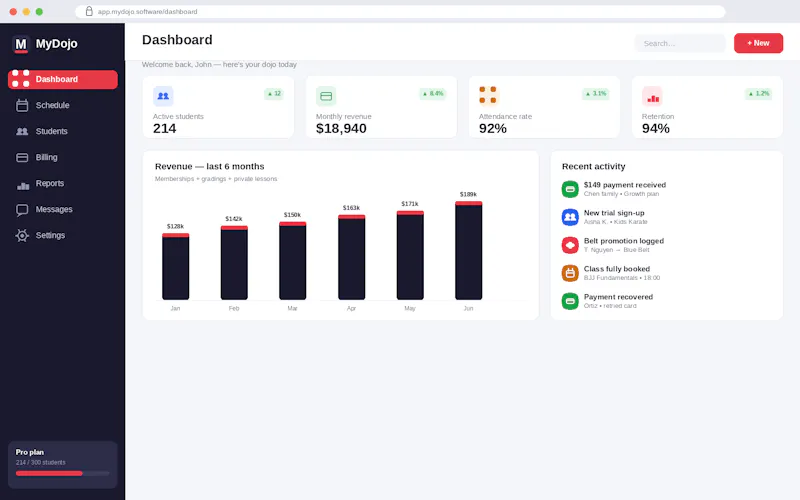The width and height of the screenshot is (800, 500).
Task: Focus the Search input field
Action: coord(680,43)
